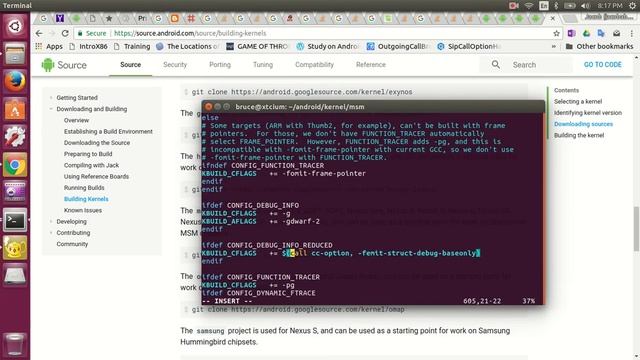Click the site search magnifier icon
The height and width of the screenshot is (360, 640).
[x=496, y=64]
